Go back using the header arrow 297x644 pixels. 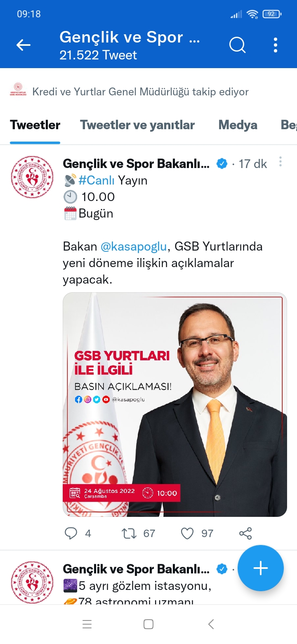point(24,45)
